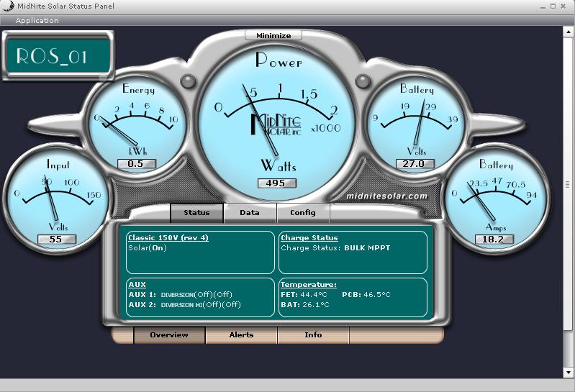The height and width of the screenshot is (392, 575).
Task: Click the 0.5 kWh energy readout
Action: pos(137,164)
